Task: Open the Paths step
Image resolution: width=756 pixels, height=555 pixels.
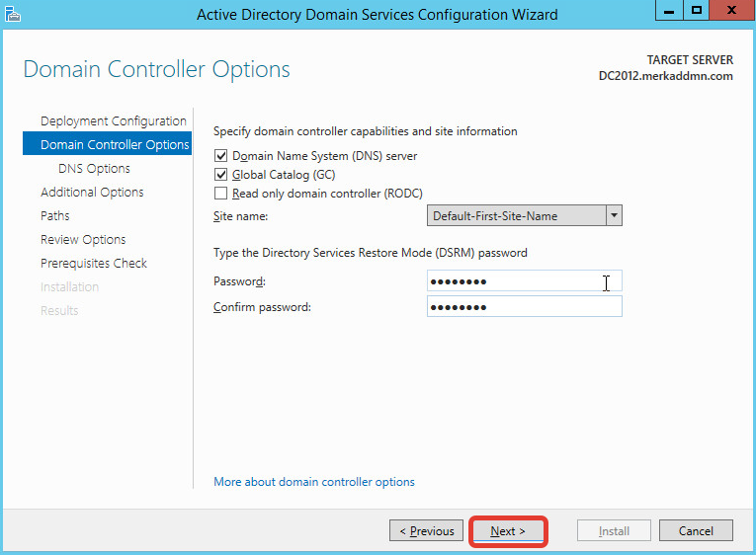Action: click(55, 216)
